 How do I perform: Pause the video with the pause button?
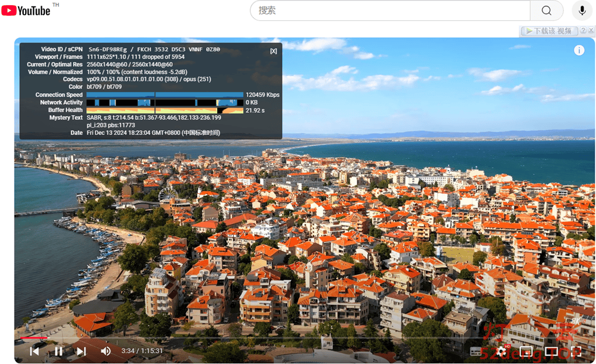click(x=58, y=351)
